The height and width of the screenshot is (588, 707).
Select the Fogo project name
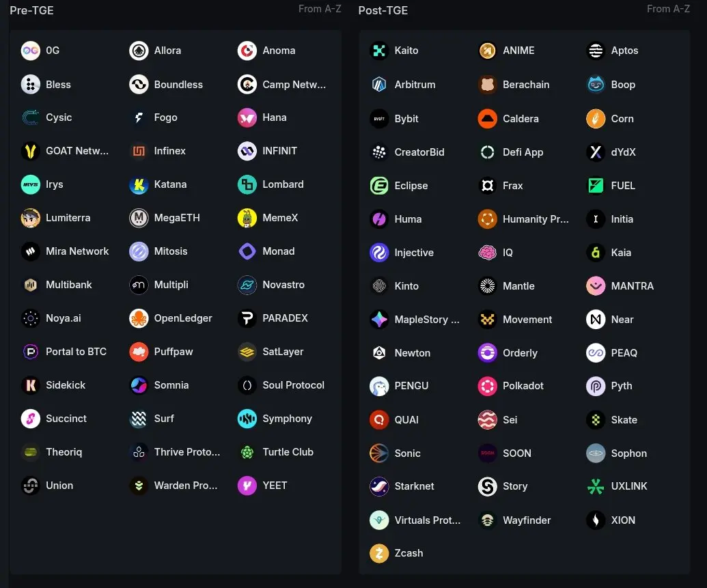[x=165, y=117]
